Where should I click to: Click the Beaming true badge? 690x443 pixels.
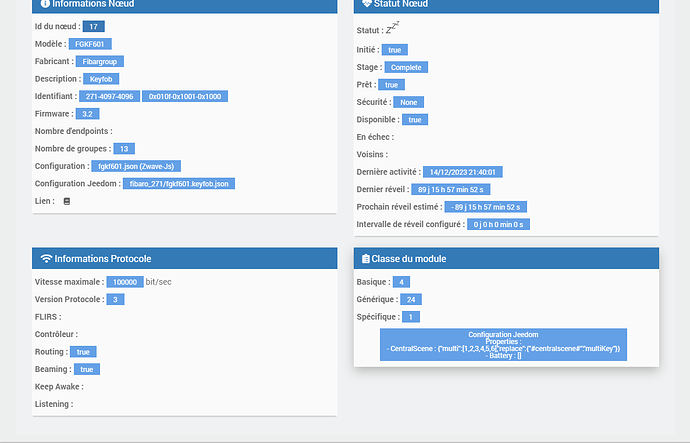(x=87, y=369)
